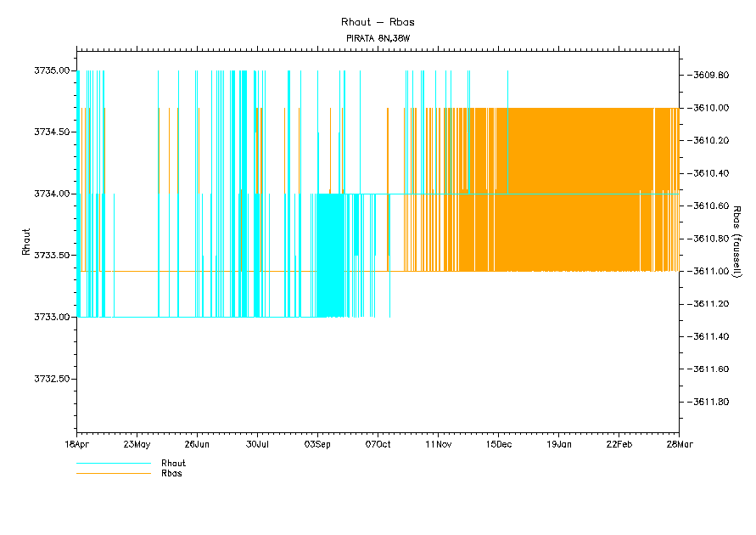
Task: Click the 3735.00 left axis value
Action: pos(52,70)
